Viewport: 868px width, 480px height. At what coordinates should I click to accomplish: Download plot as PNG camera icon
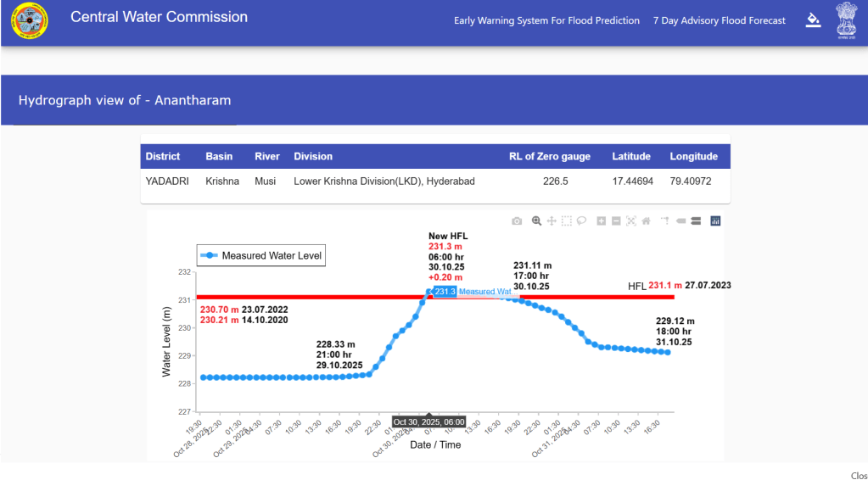pos(517,221)
